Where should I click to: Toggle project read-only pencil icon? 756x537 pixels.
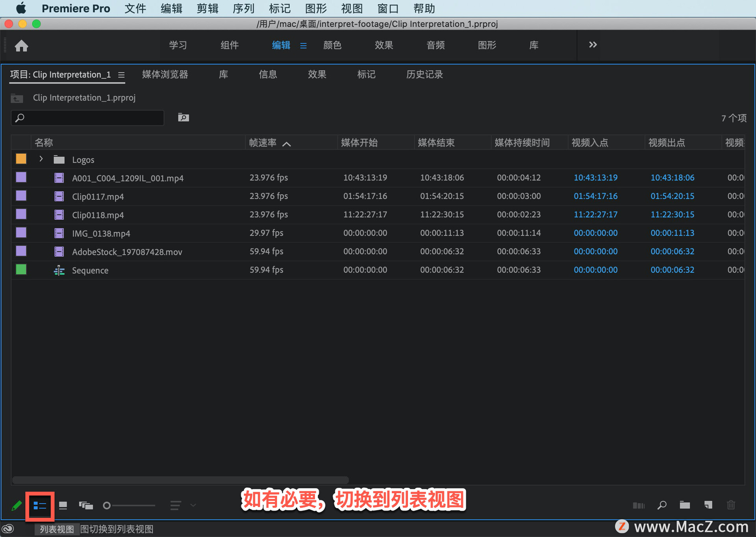[17, 506]
